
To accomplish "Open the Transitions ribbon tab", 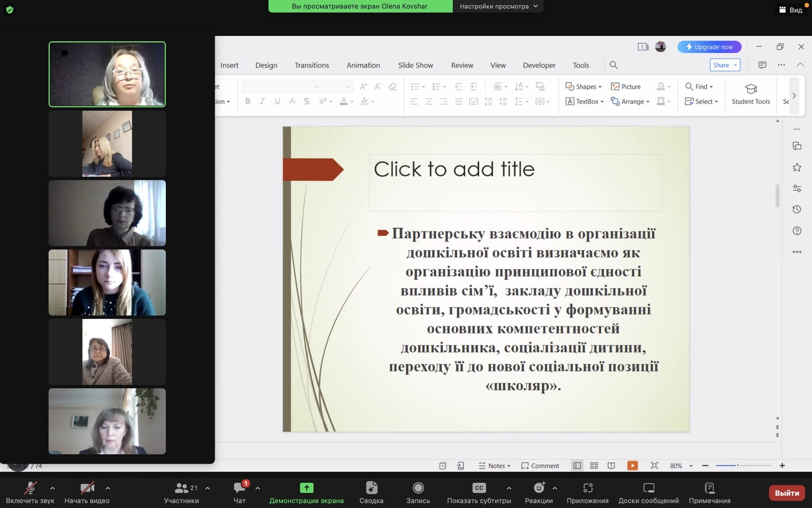I will [x=312, y=65].
